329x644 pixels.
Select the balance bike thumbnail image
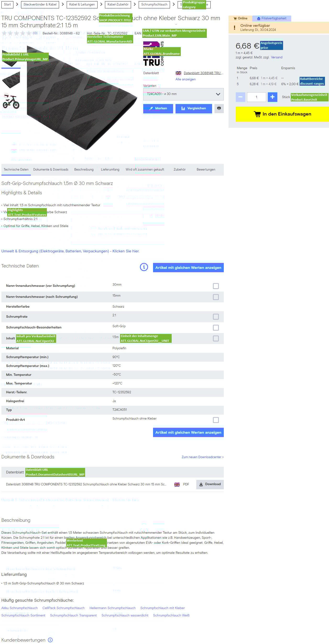point(11,101)
